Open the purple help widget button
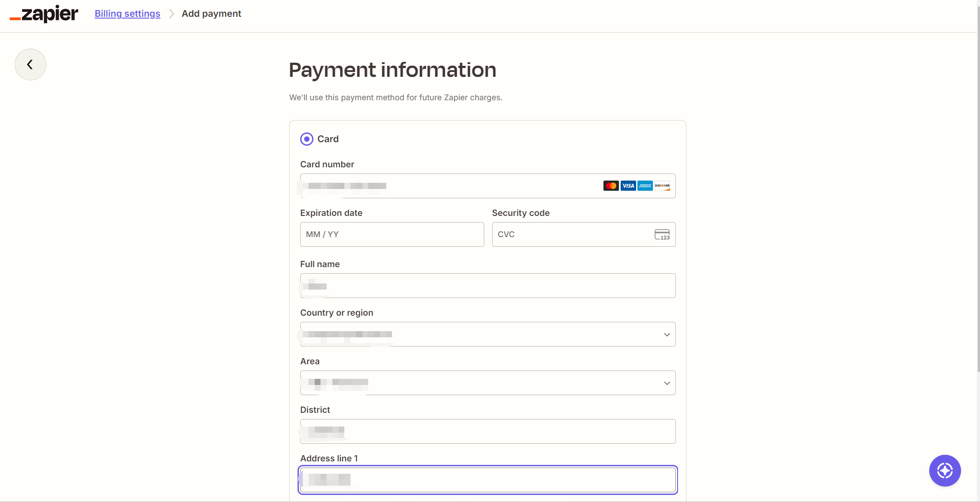 click(945, 471)
